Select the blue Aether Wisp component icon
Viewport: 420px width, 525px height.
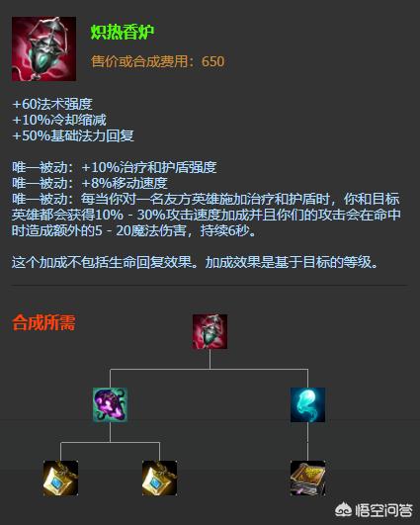(x=307, y=404)
